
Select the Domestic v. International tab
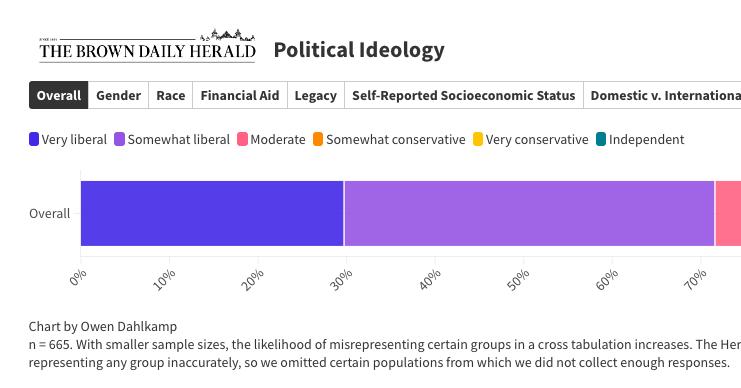click(662, 95)
